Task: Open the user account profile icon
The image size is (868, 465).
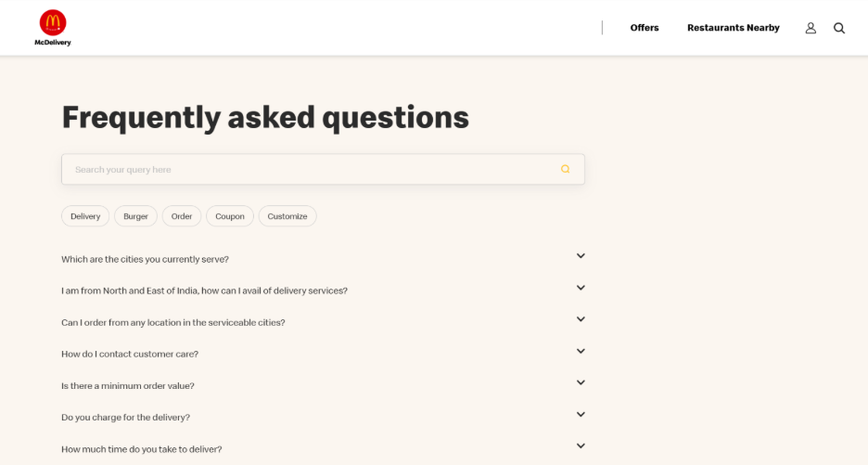Action: coord(811,28)
